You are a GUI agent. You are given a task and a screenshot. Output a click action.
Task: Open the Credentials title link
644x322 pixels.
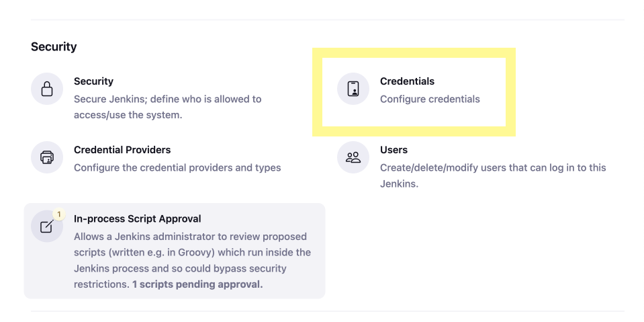[407, 81]
